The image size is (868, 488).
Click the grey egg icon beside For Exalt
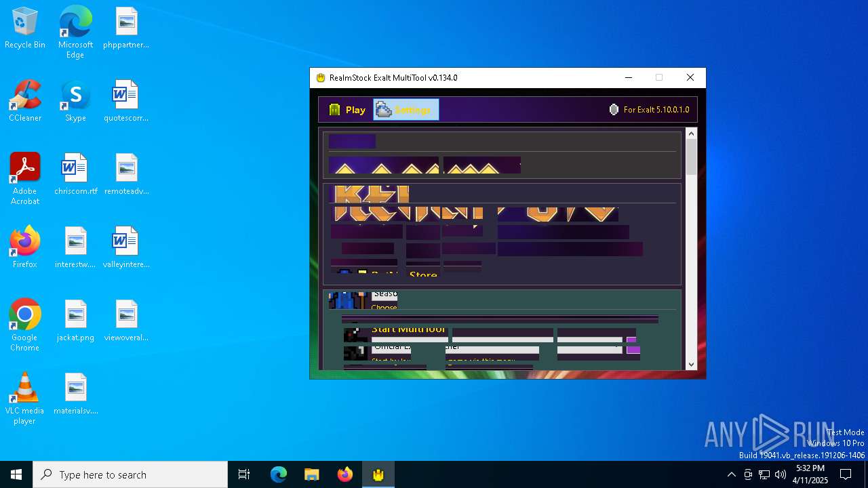coord(614,109)
